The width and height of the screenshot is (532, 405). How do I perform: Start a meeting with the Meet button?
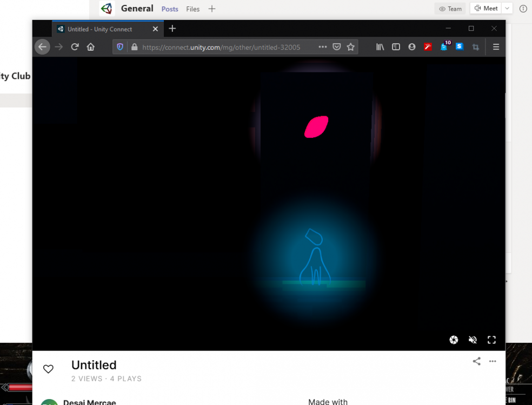point(486,9)
